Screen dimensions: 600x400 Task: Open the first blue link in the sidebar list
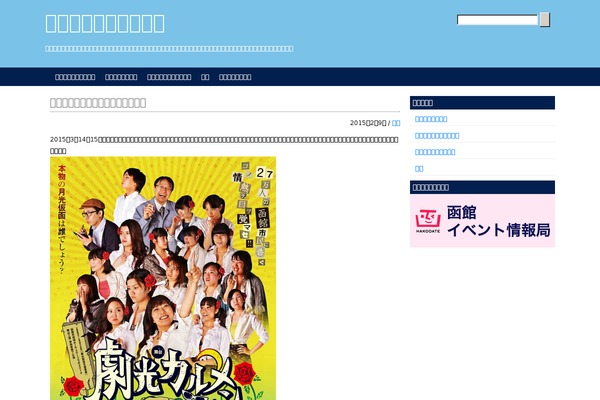(x=431, y=119)
